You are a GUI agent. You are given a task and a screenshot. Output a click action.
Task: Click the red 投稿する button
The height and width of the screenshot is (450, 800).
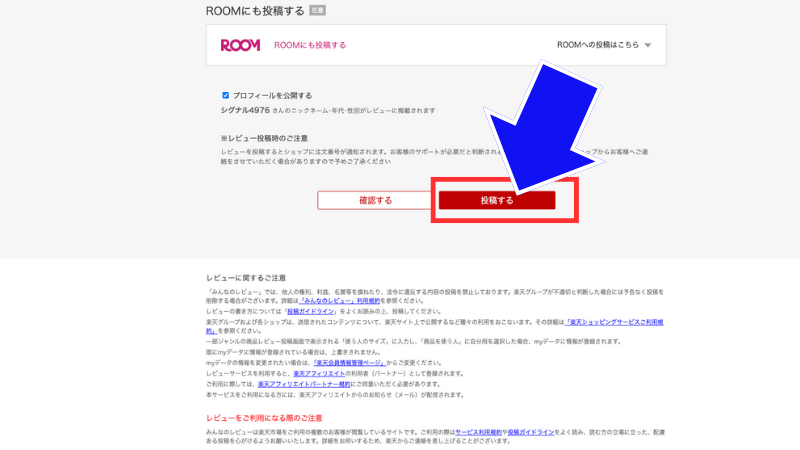click(497, 201)
